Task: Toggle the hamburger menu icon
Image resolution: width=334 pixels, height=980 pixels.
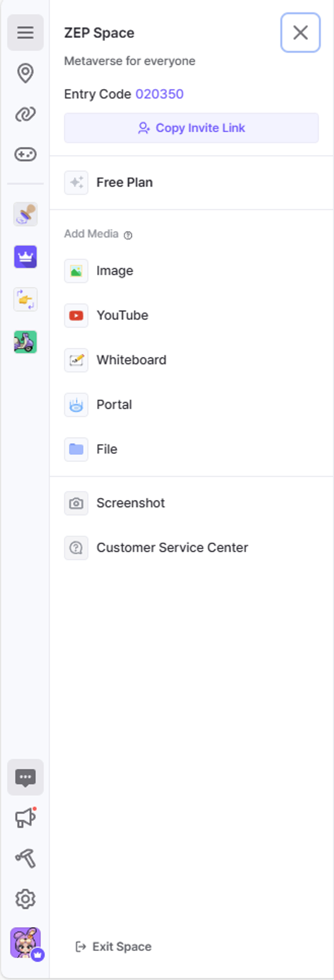Action: (25, 32)
